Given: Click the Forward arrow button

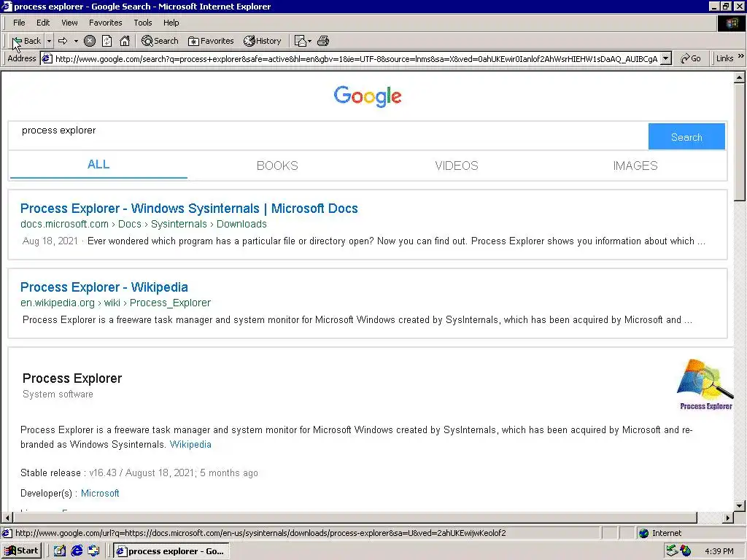Looking at the screenshot, I should click(63, 41).
